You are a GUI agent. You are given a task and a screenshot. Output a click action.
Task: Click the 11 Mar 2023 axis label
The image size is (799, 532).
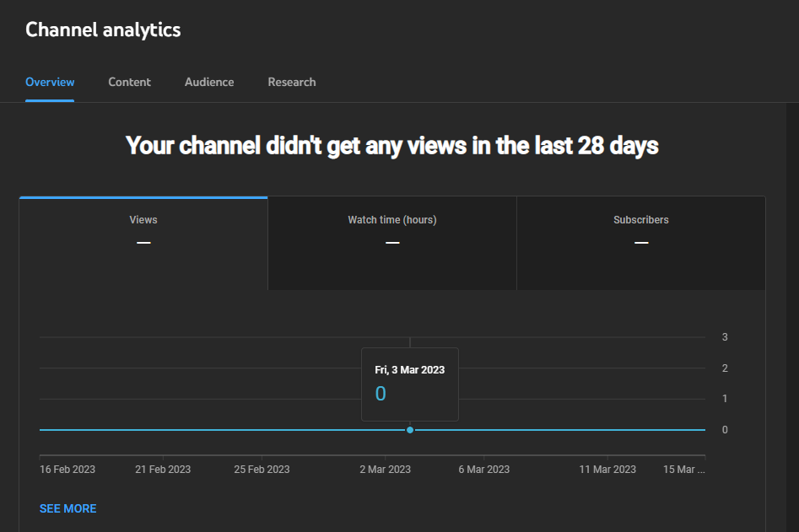click(607, 470)
